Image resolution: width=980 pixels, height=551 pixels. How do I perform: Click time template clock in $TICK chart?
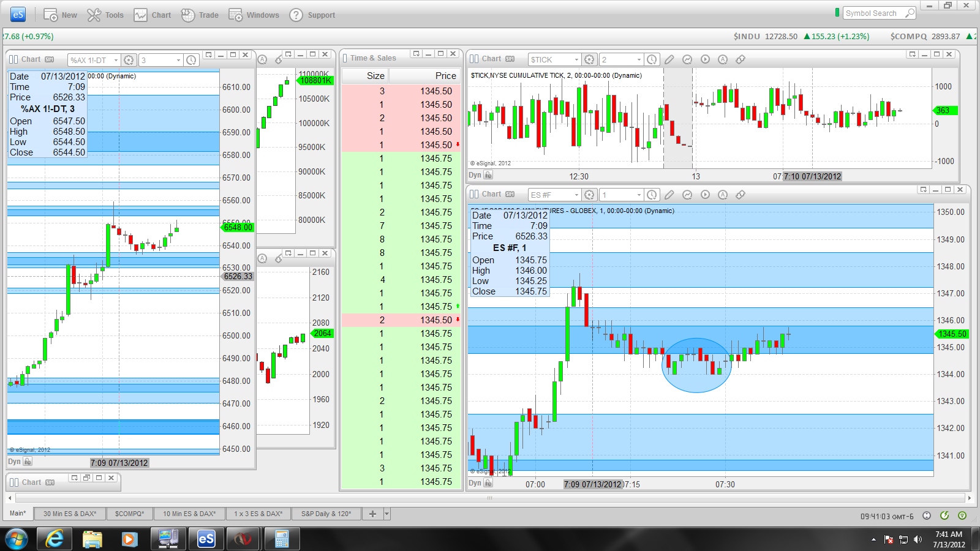[x=652, y=59]
